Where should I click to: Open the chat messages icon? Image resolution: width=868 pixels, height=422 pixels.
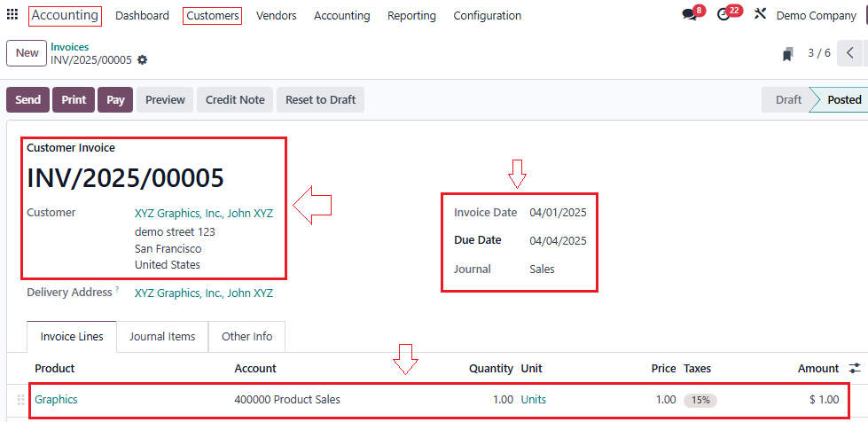tap(689, 15)
